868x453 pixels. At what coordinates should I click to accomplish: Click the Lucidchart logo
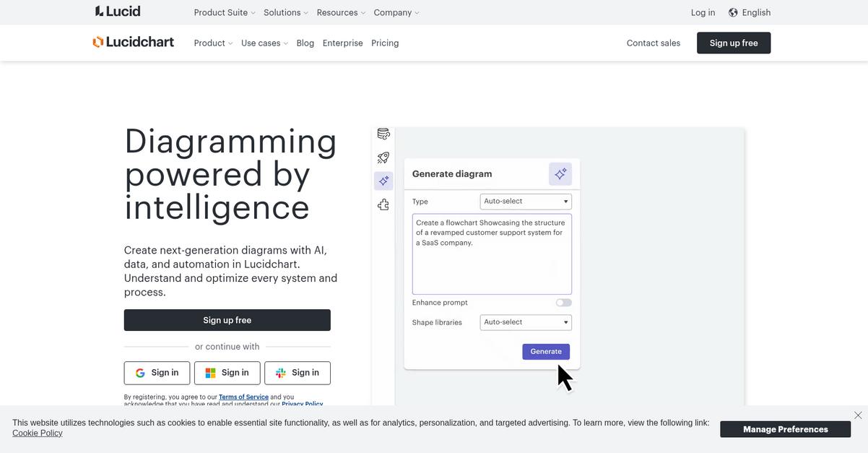point(134,42)
